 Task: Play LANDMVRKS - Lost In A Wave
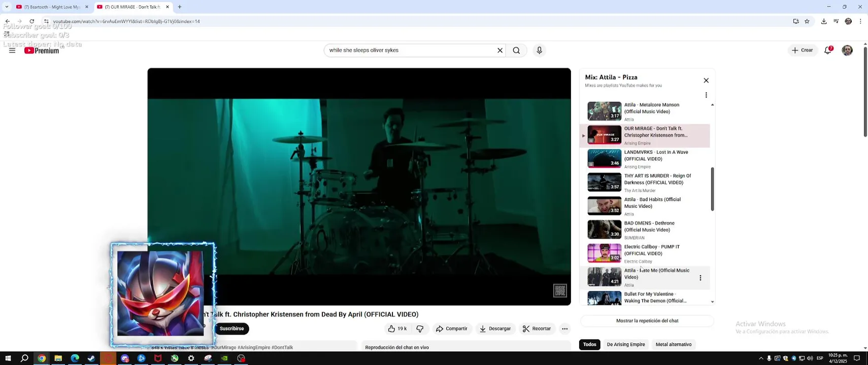tap(645, 159)
